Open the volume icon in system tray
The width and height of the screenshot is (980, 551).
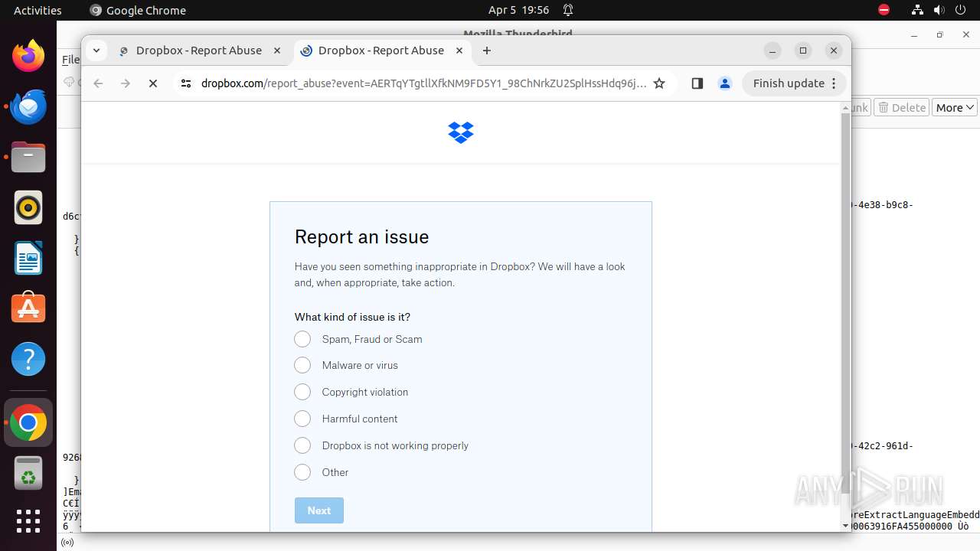939,10
